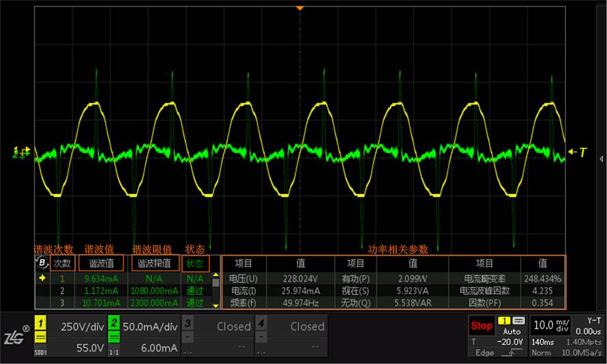Click the green 状态 column header
Screen dimensions: 607x364
click(195, 263)
